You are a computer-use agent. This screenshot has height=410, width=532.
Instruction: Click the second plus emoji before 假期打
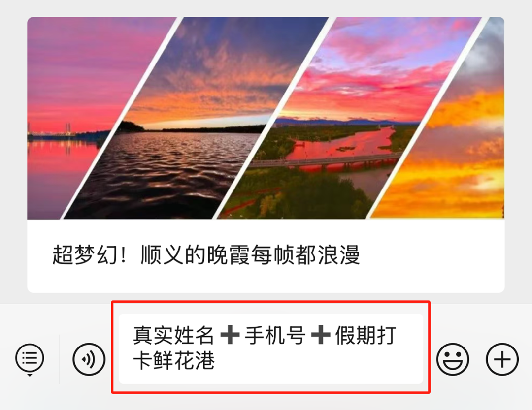click(321, 334)
